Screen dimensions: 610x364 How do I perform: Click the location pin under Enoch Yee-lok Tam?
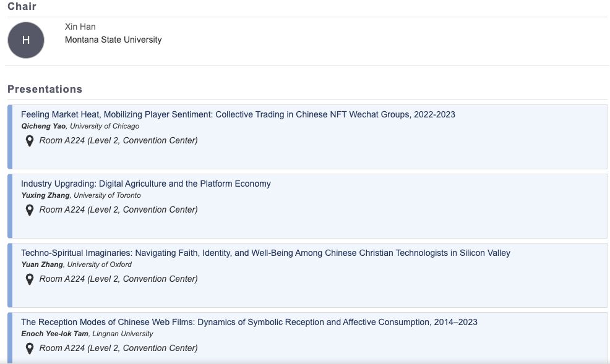pyautogui.click(x=30, y=348)
